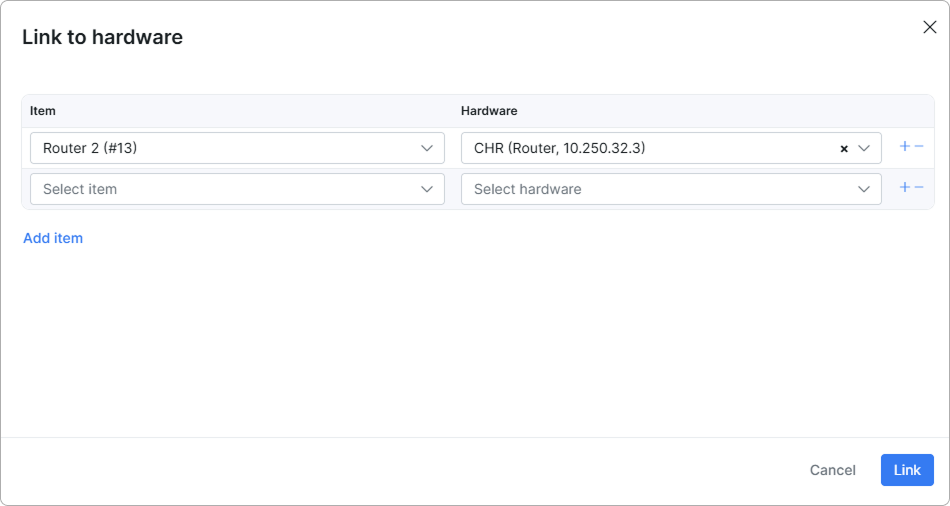Remove the Router 2 row with minus
Viewport: 950px width, 506px height.
(x=918, y=146)
